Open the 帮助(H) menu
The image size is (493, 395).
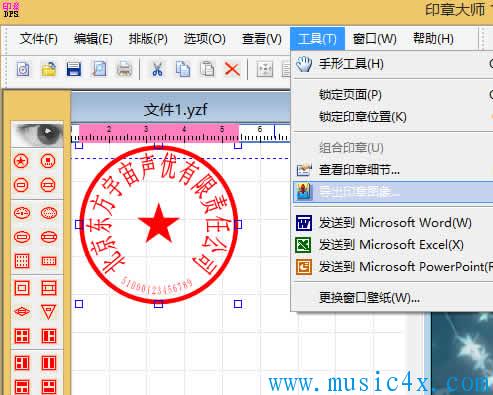[433, 39]
